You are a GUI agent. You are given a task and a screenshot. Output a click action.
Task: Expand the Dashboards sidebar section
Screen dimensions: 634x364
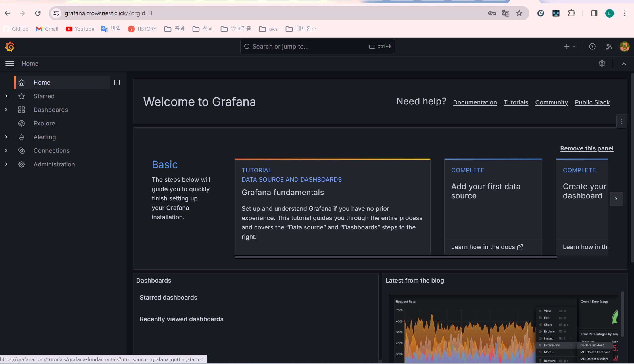point(6,110)
